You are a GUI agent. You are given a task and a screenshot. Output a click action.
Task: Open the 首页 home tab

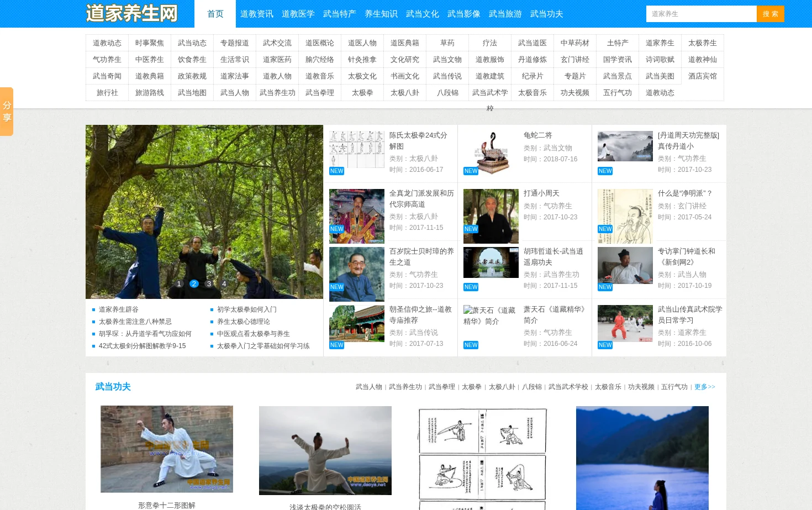pyautogui.click(x=215, y=14)
